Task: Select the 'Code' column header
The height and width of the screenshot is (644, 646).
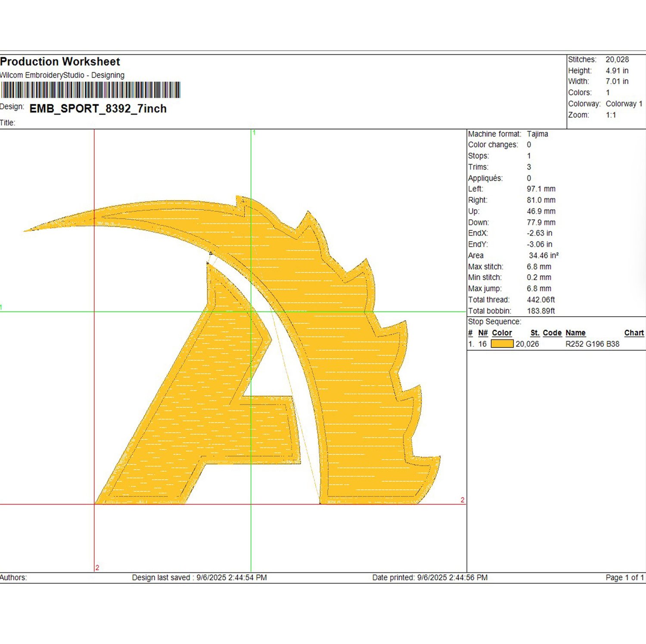Action: (x=552, y=333)
